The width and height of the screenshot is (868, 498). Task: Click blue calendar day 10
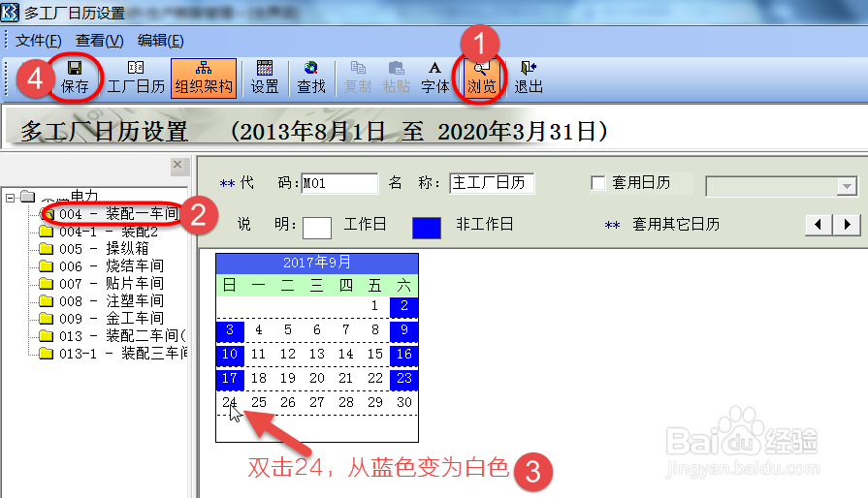click(230, 355)
